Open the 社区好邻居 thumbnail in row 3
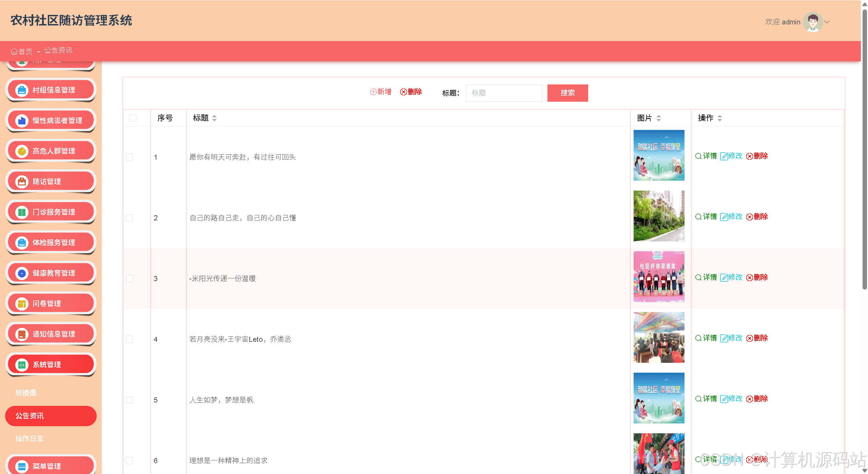 [x=659, y=277]
